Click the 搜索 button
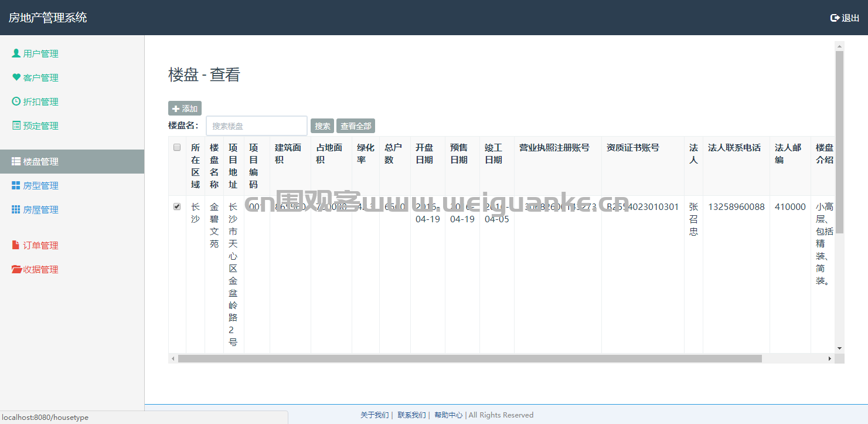The width and height of the screenshot is (868, 424). (x=322, y=126)
